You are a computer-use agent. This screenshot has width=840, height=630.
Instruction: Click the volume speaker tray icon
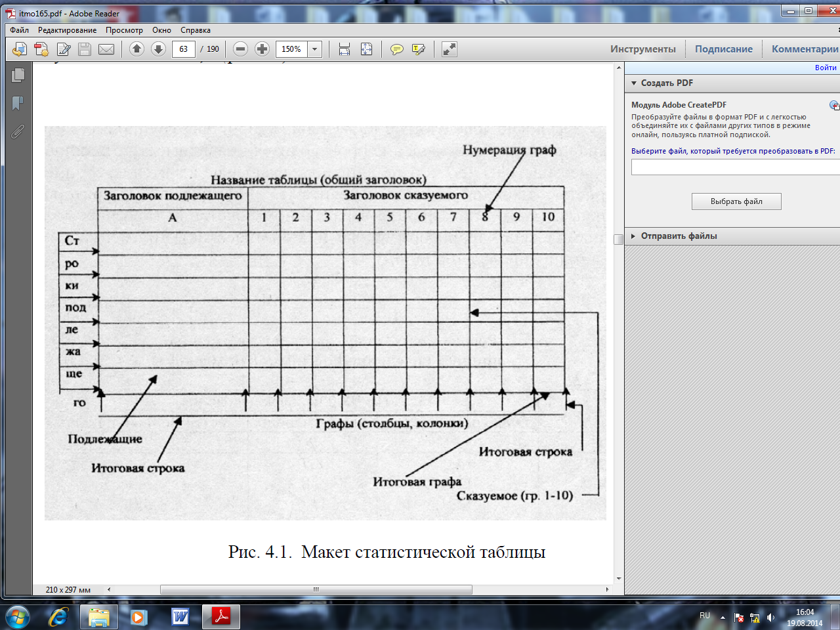pyautogui.click(x=771, y=618)
